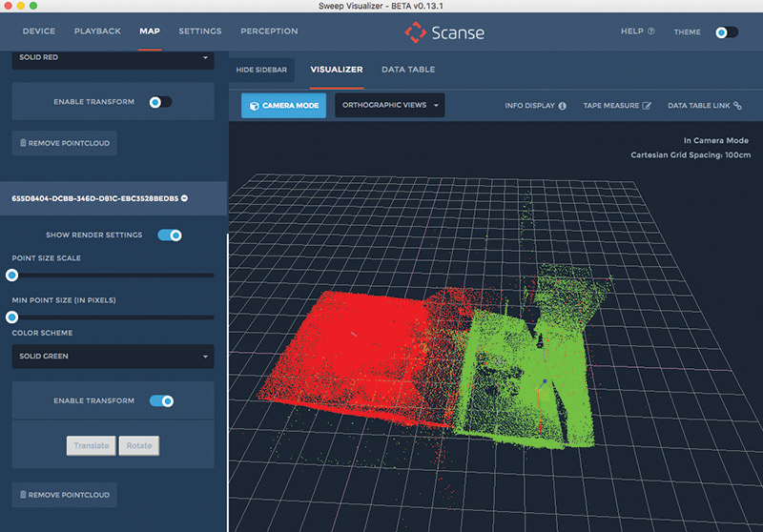Click the Info Display label

coord(529,106)
